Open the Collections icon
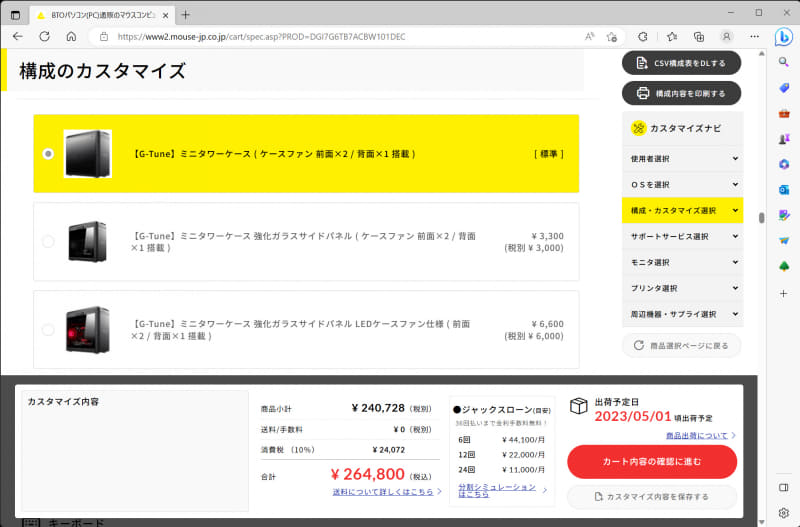This screenshot has width=800, height=527. tap(699, 37)
